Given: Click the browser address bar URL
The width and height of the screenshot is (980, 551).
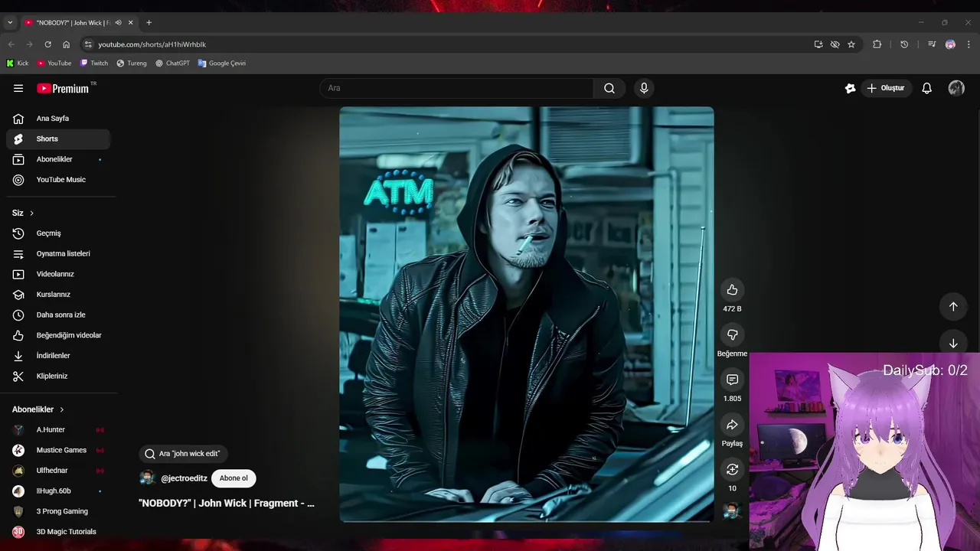Looking at the screenshot, I should (152, 44).
